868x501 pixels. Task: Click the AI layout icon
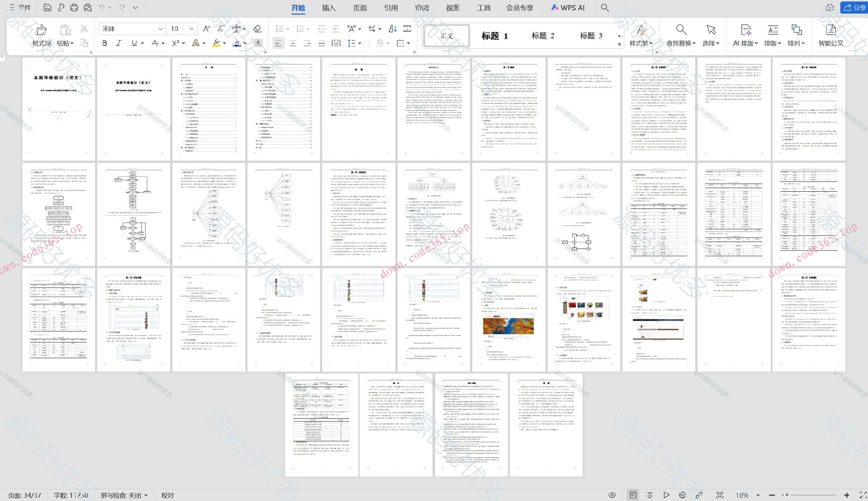pyautogui.click(x=745, y=30)
